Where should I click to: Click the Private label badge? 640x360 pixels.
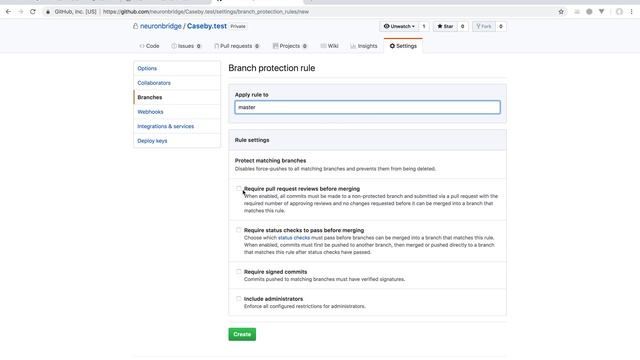click(x=238, y=26)
